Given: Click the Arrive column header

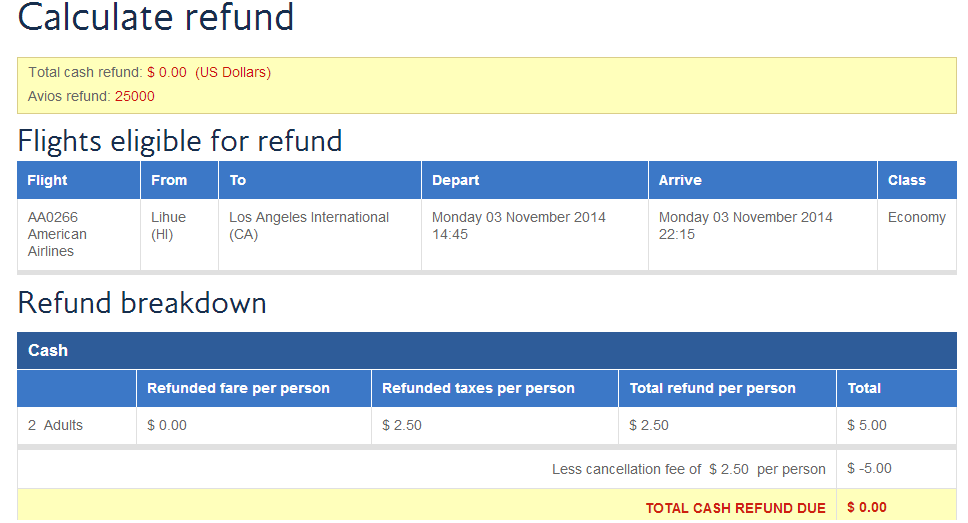Looking at the screenshot, I should click(x=762, y=180).
